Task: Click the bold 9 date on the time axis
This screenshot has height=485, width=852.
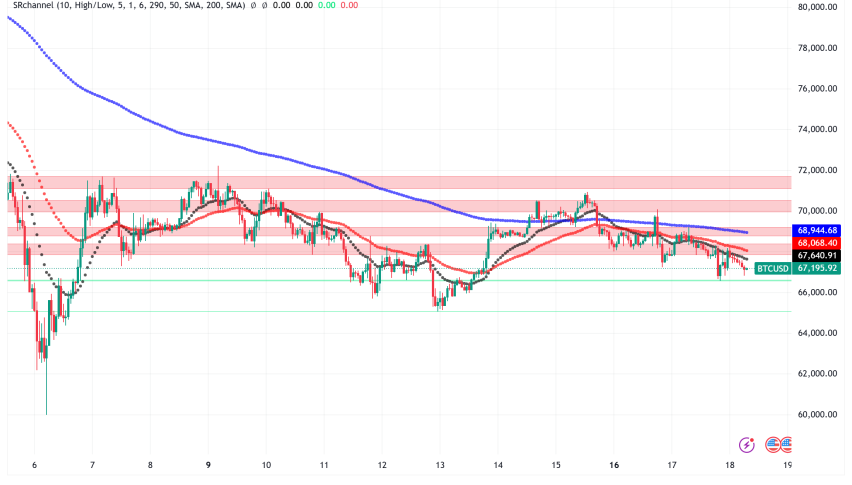Action: (x=208, y=465)
